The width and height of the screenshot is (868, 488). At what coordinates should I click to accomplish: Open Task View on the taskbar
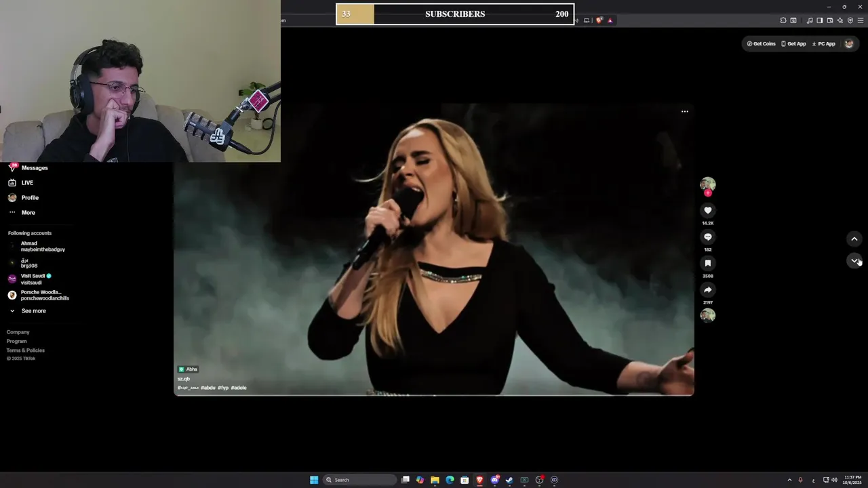pos(405,480)
